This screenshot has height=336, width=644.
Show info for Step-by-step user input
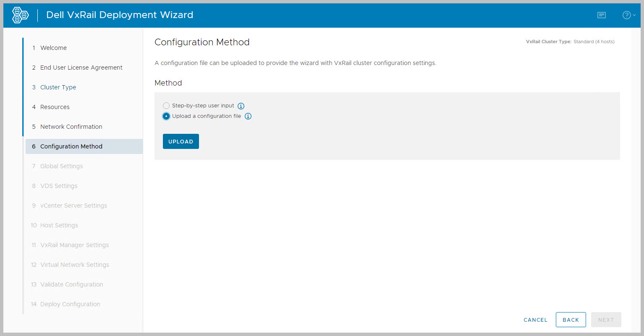(241, 106)
